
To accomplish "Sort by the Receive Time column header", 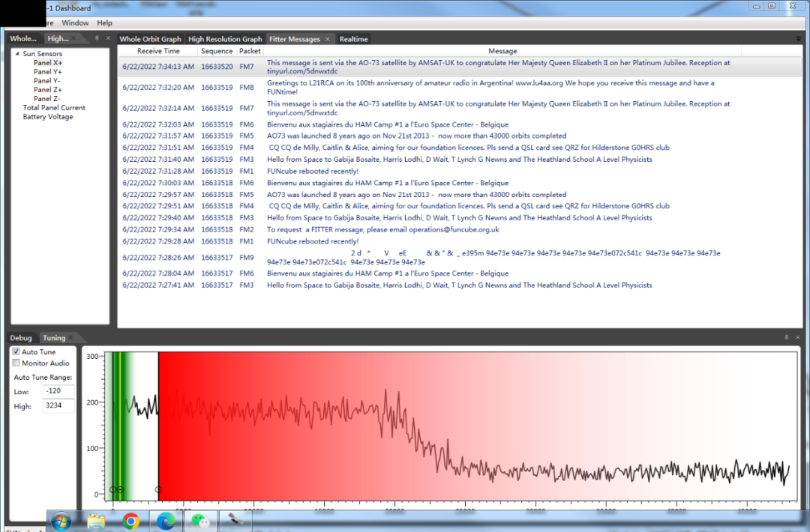I will [x=158, y=51].
